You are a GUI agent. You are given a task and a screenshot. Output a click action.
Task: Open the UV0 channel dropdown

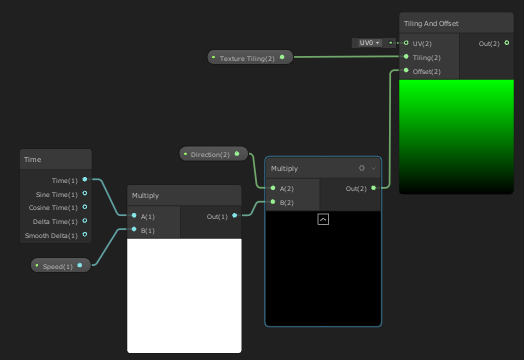369,43
